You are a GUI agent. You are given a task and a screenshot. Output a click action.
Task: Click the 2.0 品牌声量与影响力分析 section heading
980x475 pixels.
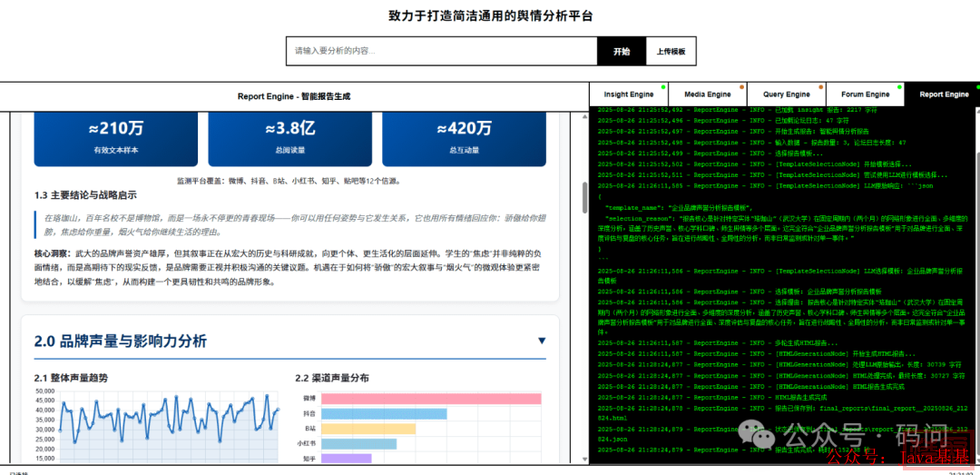coord(121,341)
